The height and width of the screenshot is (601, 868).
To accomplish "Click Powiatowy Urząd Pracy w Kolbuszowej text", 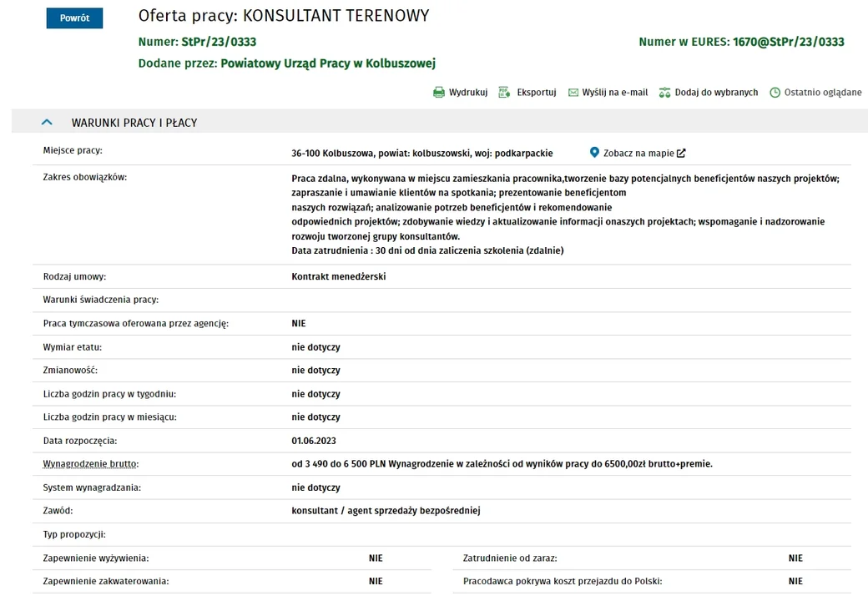I will click(328, 63).
